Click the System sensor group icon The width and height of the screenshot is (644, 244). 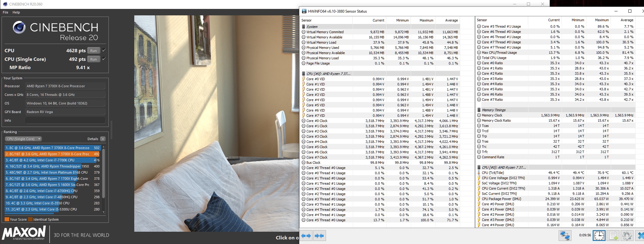(x=304, y=27)
